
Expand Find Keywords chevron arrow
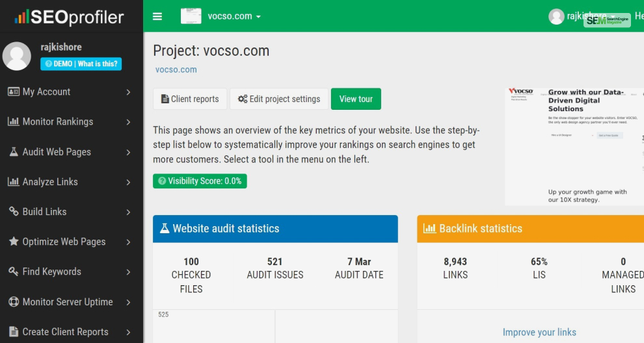[128, 272]
